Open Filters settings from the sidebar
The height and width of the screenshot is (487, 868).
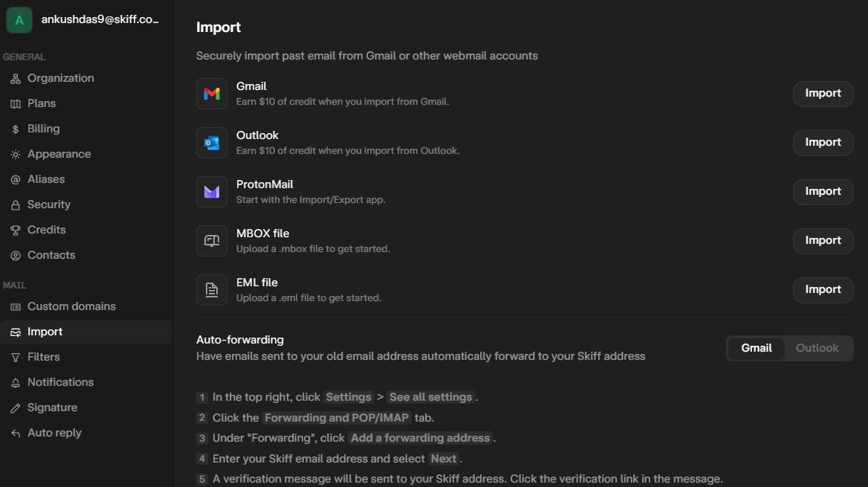(44, 357)
